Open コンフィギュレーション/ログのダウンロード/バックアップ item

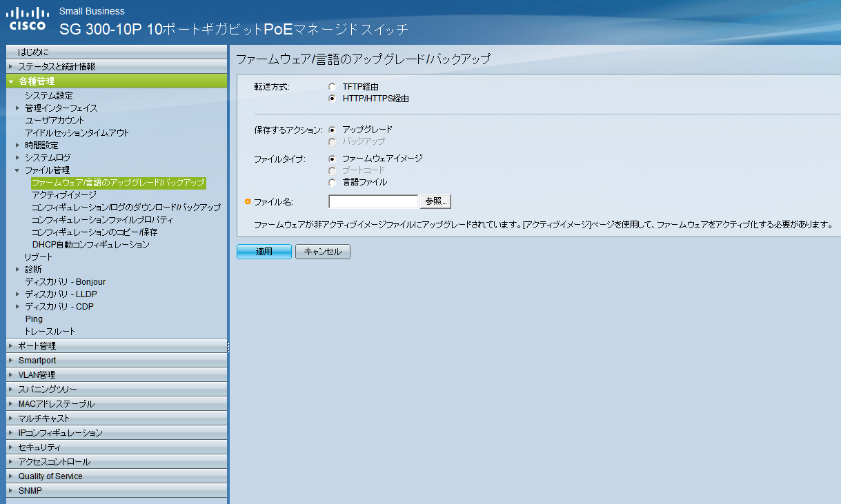pos(126,208)
